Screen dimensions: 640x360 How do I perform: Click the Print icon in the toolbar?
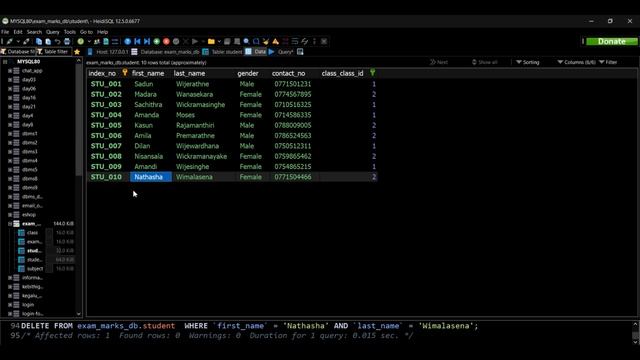click(67, 41)
